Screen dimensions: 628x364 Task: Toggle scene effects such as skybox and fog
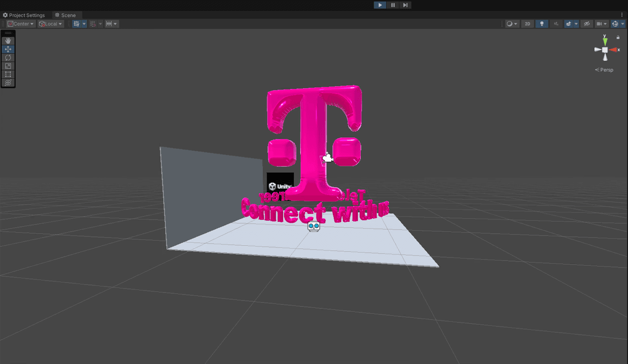[x=569, y=24]
